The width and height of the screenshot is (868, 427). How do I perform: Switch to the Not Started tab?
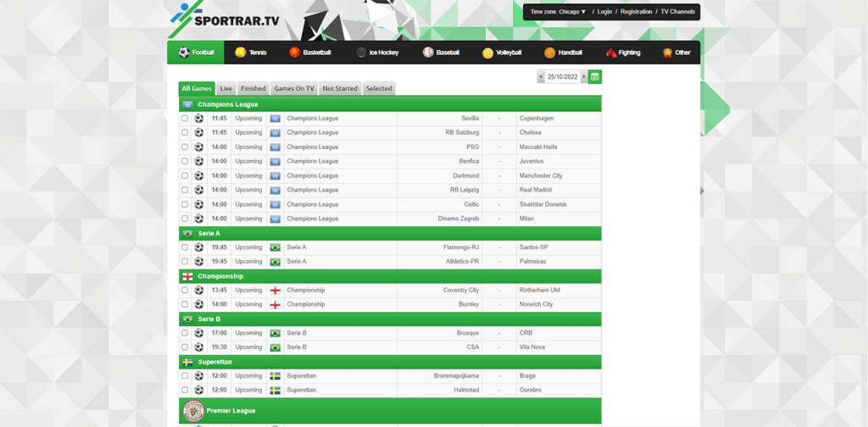(340, 88)
